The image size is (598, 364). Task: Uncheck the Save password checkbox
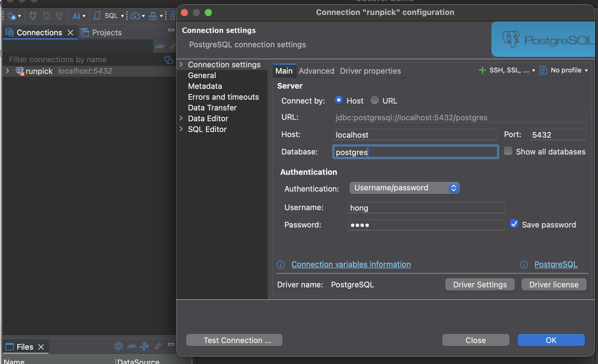pyautogui.click(x=514, y=224)
